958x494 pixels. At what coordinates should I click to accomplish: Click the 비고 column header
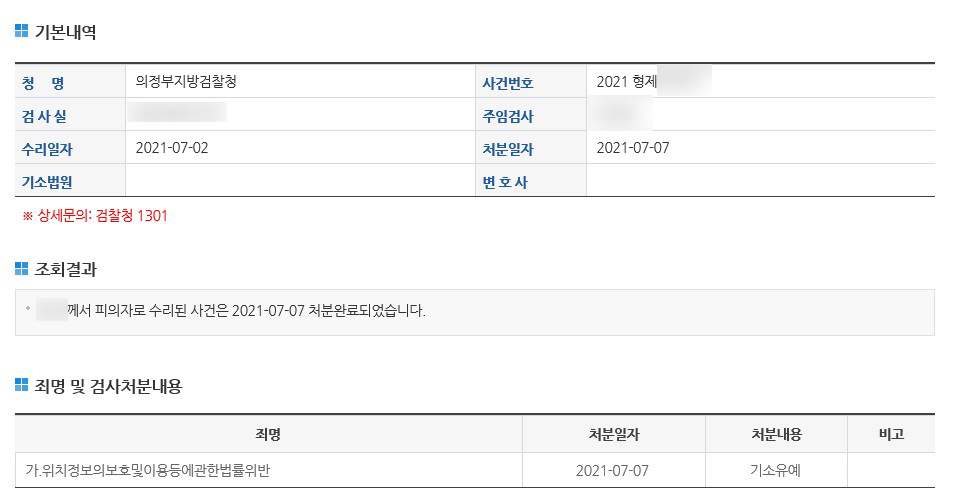click(x=890, y=434)
